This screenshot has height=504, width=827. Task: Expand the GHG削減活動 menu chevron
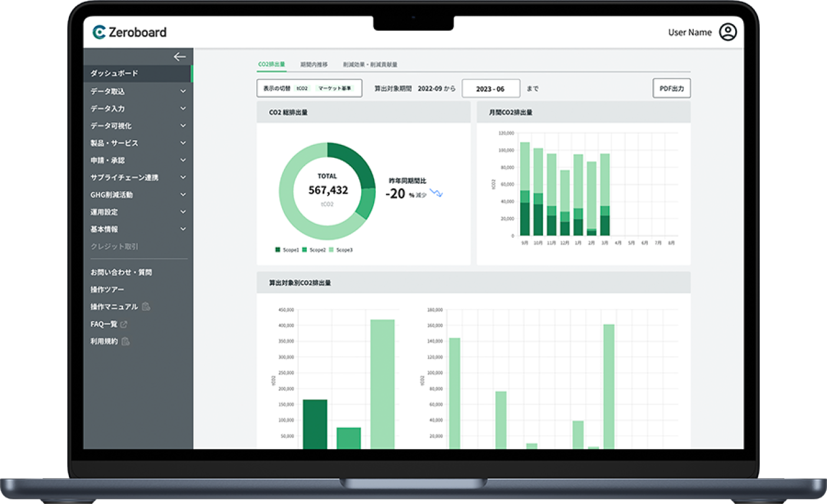point(183,194)
